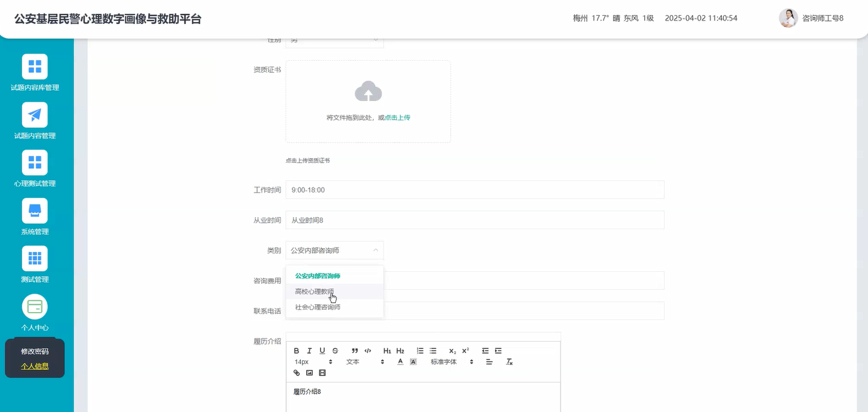Apply underline formatting in the editor toolbar
The width and height of the screenshot is (868, 412).
(x=322, y=351)
